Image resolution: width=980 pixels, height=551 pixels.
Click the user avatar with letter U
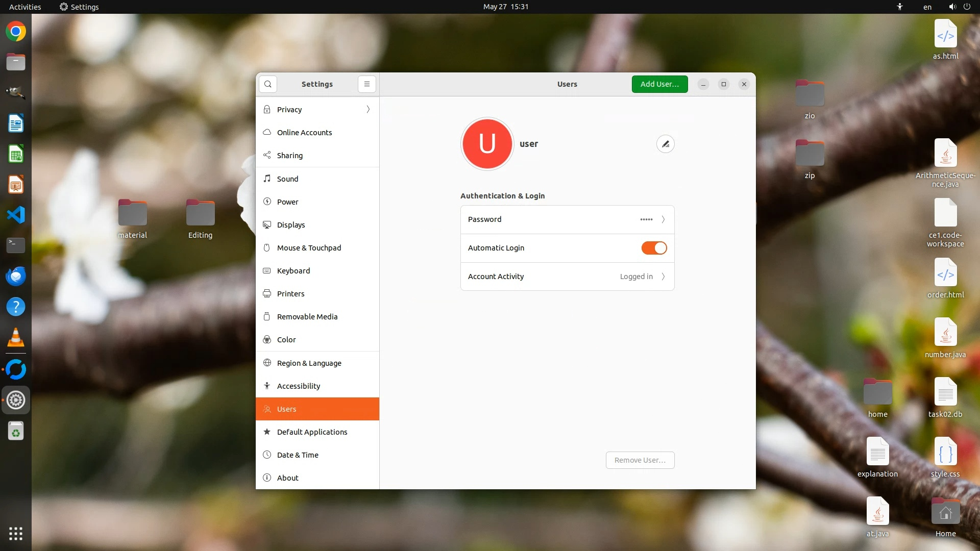click(x=487, y=144)
